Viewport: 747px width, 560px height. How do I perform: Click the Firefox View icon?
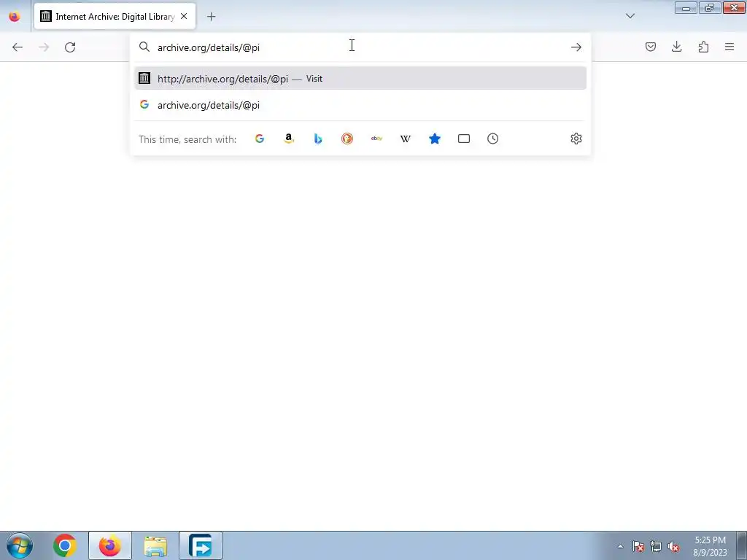pyautogui.click(x=15, y=16)
